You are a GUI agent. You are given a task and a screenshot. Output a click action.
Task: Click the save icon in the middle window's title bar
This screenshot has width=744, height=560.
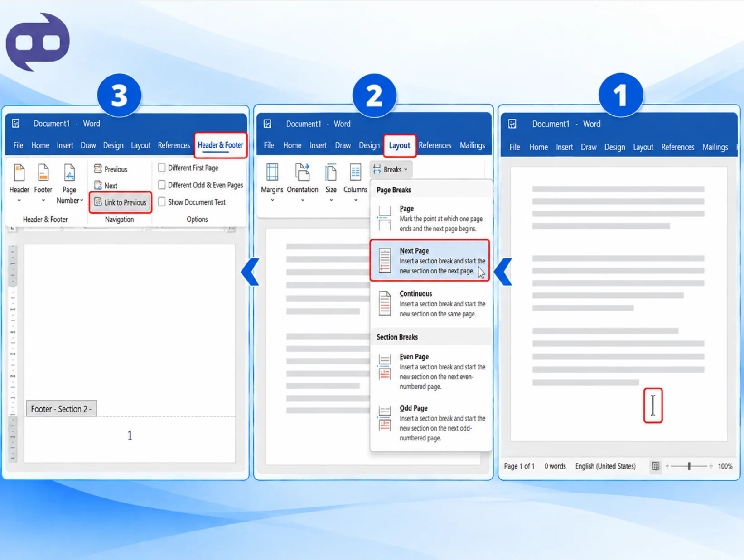267,124
